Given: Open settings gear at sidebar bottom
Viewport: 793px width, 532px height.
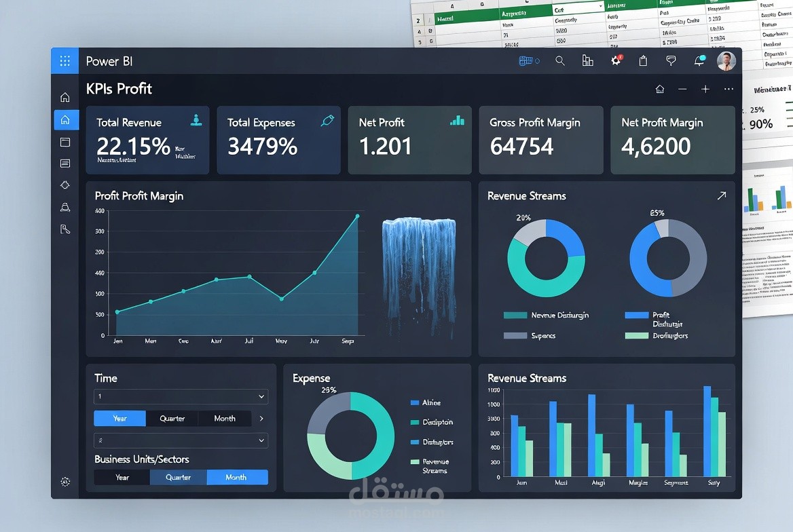Looking at the screenshot, I should (x=65, y=482).
